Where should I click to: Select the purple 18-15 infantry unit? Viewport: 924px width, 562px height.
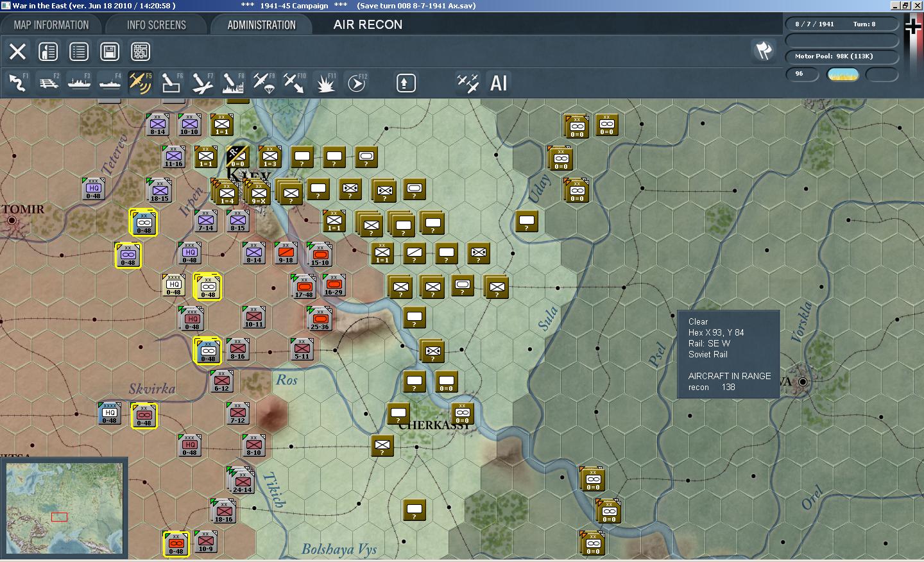(159, 191)
